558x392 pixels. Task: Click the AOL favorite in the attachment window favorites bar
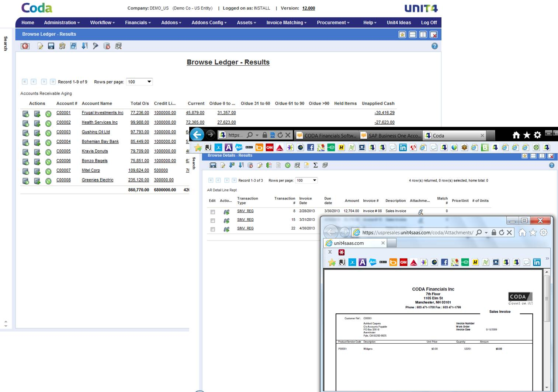373,262
